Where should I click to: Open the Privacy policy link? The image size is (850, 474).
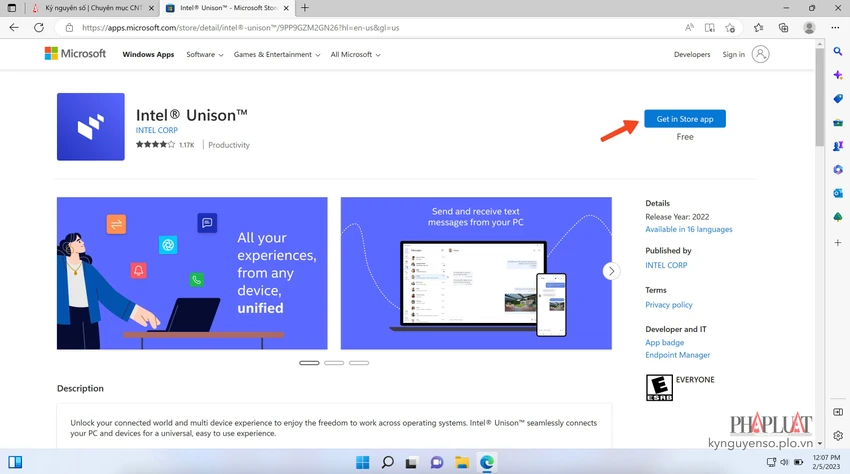pos(668,305)
